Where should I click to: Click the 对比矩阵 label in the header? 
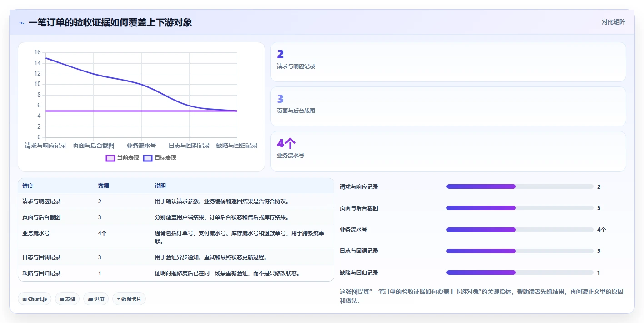point(613,22)
